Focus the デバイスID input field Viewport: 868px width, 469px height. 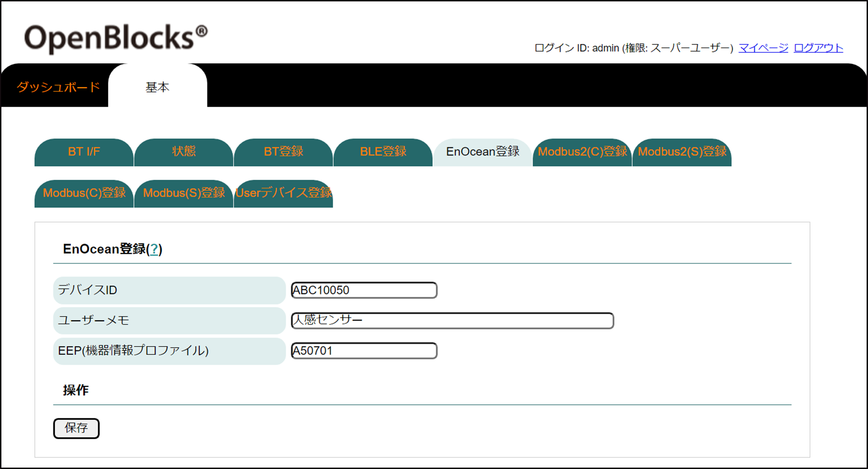pos(364,290)
